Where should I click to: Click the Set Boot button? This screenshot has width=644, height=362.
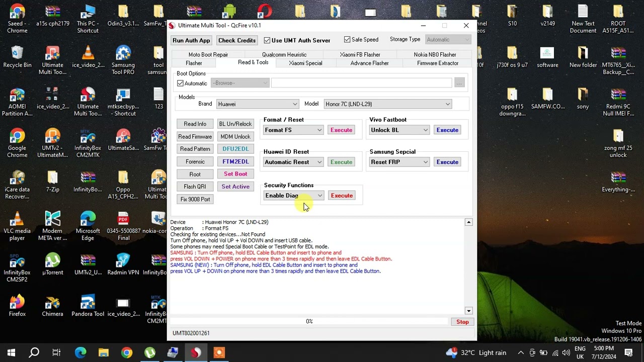[235, 174]
